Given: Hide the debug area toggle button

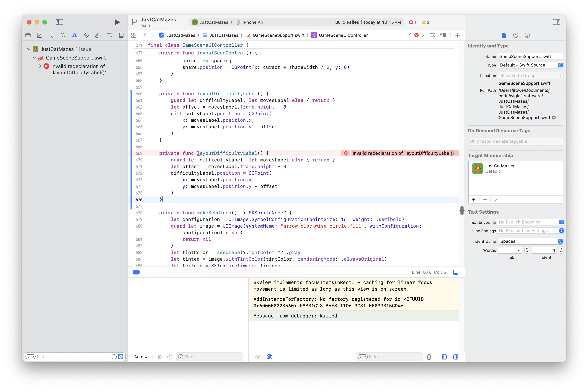Looking at the screenshot, I should [x=455, y=272].
